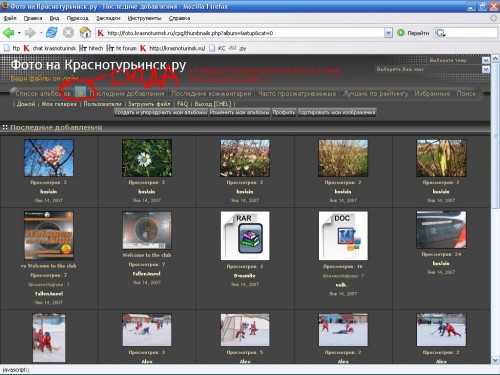This screenshot has width=500, height=375.
Task: Click the Forward navigation arrow
Action: pos(30,33)
